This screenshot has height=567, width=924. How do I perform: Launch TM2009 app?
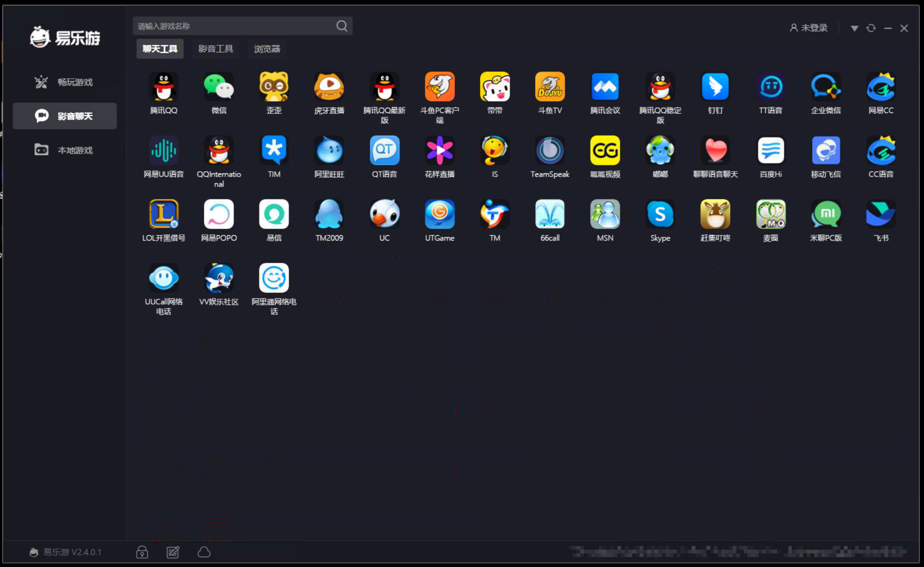329,214
